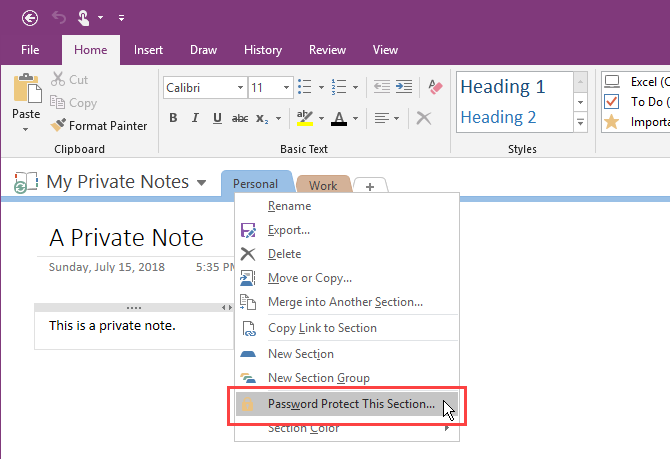670x459 pixels.
Task: Expand the My Private Notes notebook list
Action: pyautogui.click(x=201, y=183)
